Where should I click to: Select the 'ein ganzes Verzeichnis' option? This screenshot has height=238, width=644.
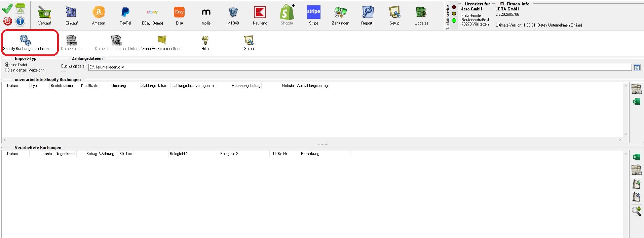[7, 70]
